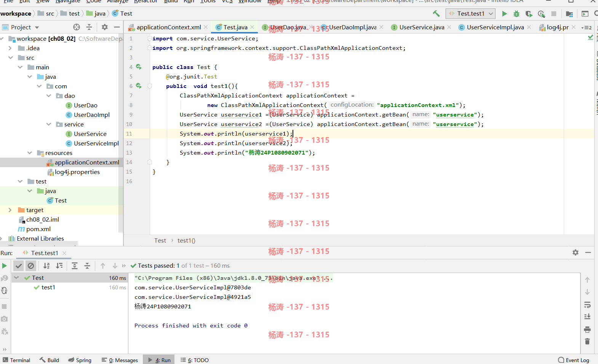Toggle soft-wrap in the console output
This screenshot has height=364, width=598.
click(x=587, y=305)
